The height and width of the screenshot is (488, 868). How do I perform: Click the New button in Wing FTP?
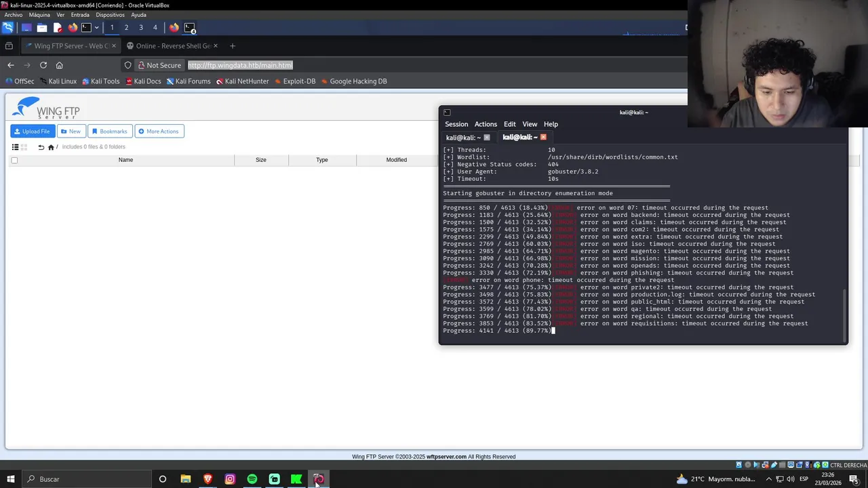tap(71, 131)
